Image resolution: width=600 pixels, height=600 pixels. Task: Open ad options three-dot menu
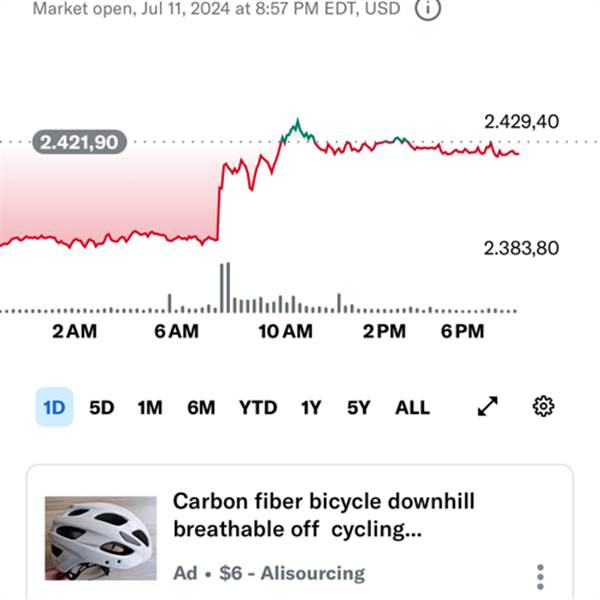(x=540, y=577)
